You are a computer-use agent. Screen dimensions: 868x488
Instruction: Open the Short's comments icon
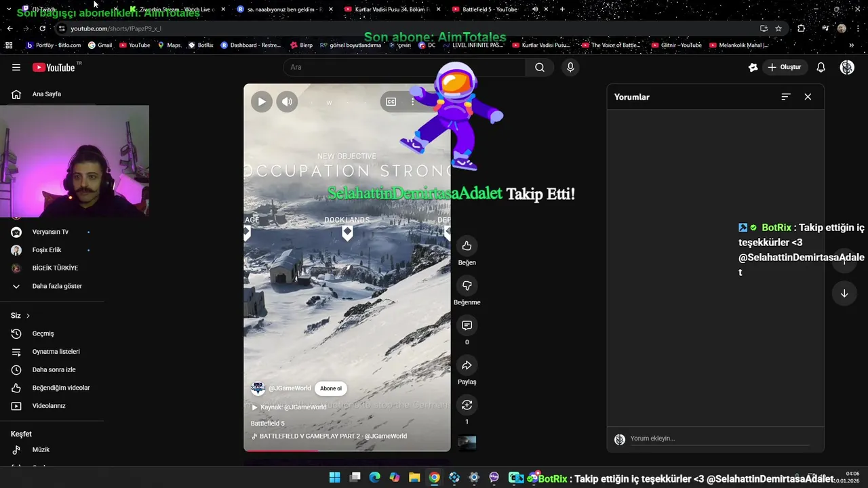point(467,325)
